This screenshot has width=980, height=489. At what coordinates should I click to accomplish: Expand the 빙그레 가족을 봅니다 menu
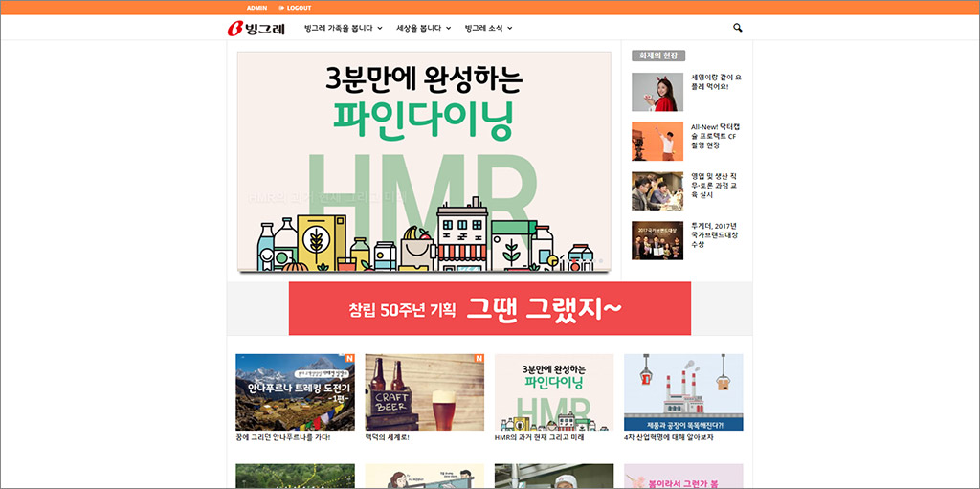(x=344, y=28)
